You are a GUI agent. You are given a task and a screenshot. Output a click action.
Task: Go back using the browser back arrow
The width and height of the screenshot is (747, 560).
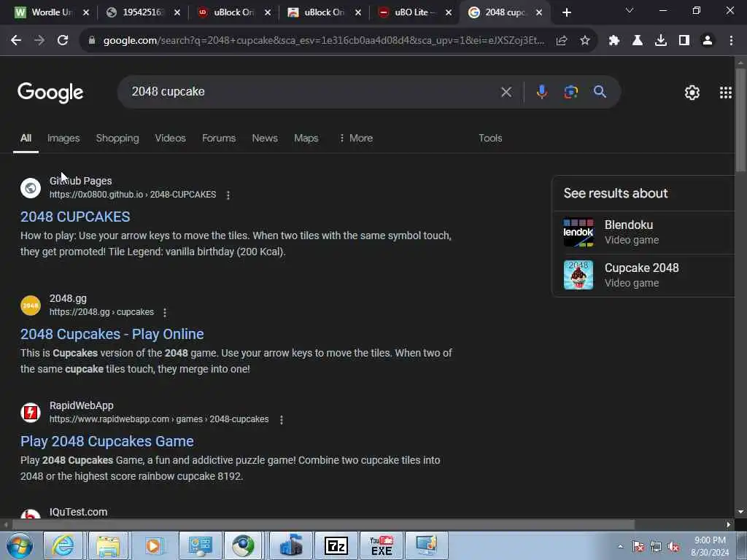point(16,41)
